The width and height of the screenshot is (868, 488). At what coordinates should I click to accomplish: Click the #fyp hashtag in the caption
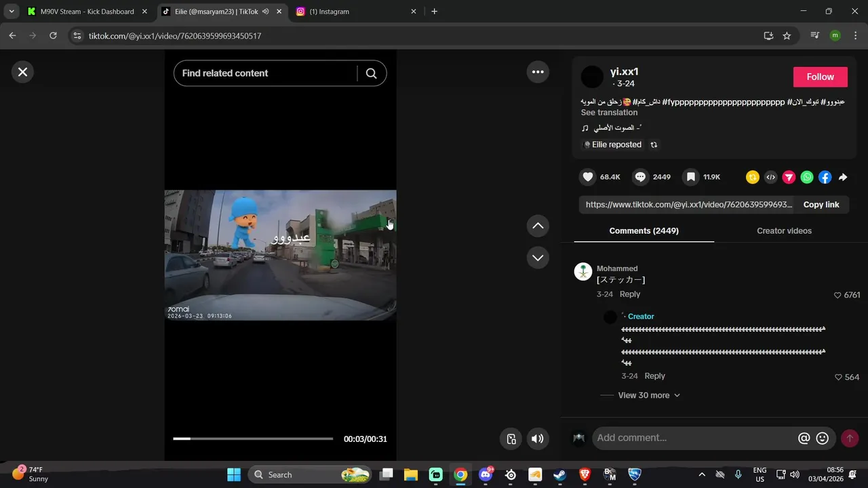(x=722, y=102)
